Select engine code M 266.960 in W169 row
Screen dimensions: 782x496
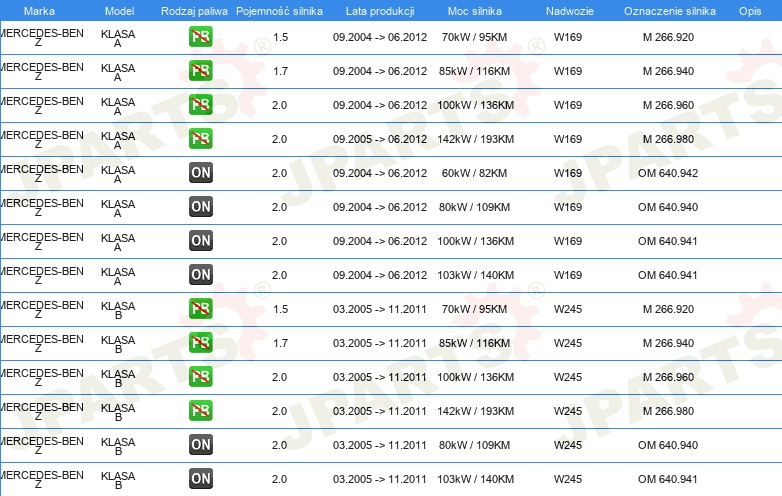coord(668,105)
